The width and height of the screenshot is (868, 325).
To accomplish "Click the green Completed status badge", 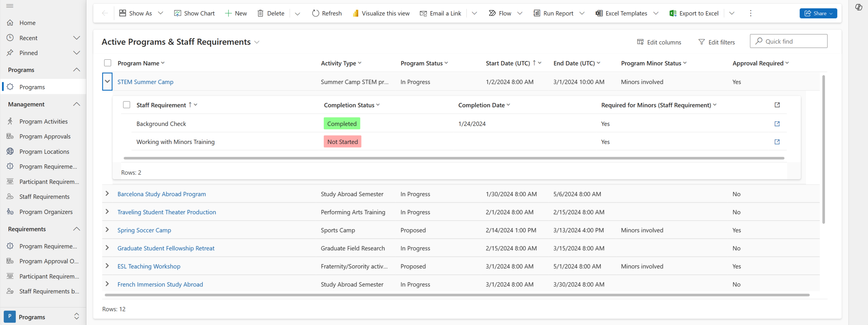I will click(342, 124).
